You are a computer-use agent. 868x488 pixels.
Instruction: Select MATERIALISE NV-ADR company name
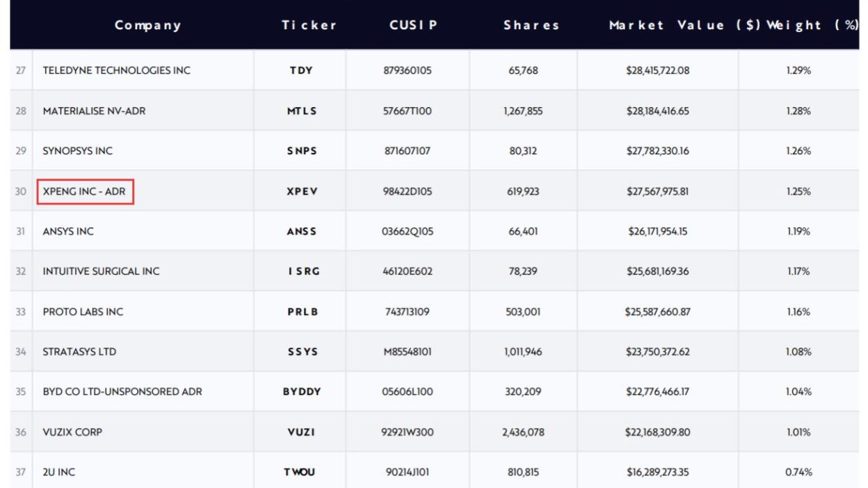click(94, 111)
